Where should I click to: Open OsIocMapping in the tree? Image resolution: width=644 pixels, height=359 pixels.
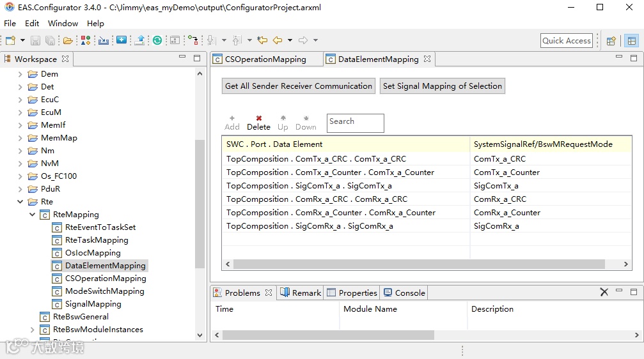(x=93, y=253)
